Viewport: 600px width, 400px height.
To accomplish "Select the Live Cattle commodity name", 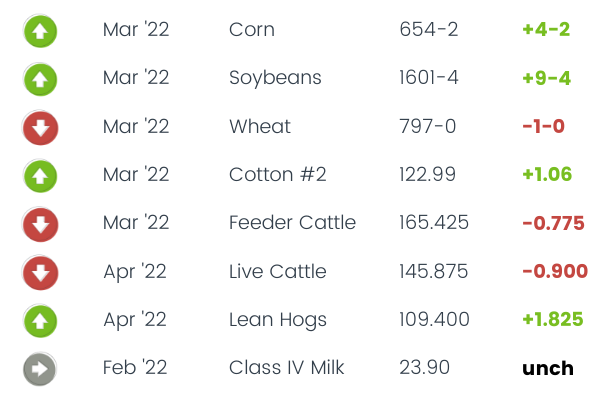I will [276, 272].
